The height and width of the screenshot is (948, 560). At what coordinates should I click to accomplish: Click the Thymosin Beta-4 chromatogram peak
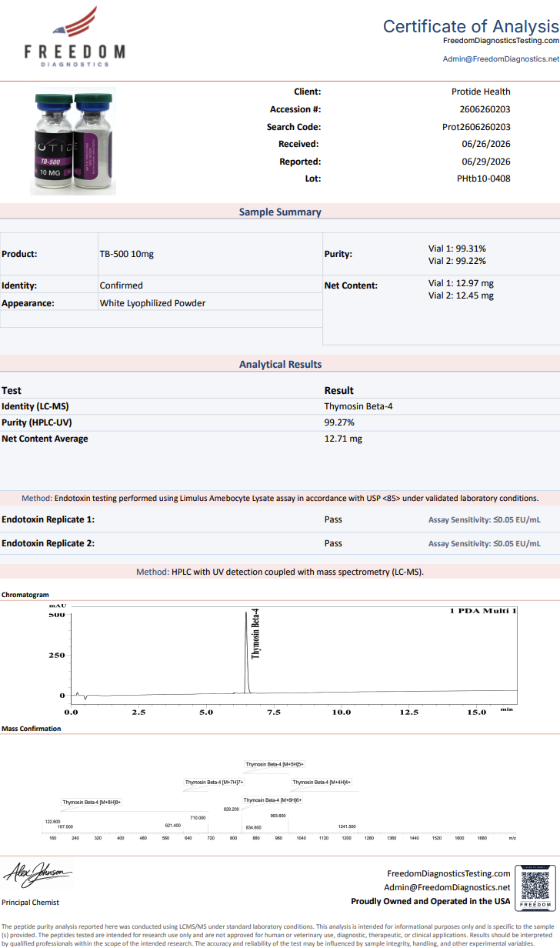pyautogui.click(x=247, y=653)
